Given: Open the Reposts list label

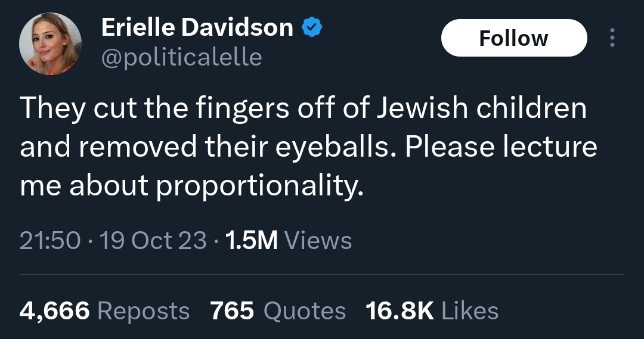Looking at the screenshot, I should point(143,311).
